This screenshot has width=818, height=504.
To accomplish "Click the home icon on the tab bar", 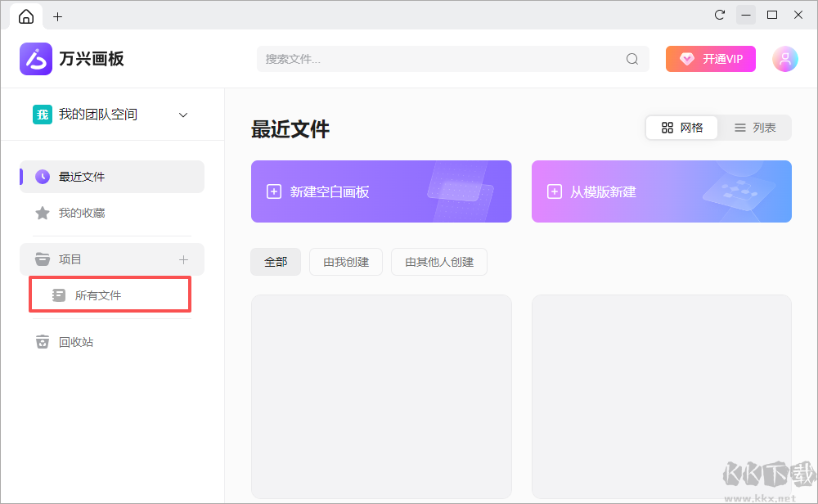I will (25, 16).
